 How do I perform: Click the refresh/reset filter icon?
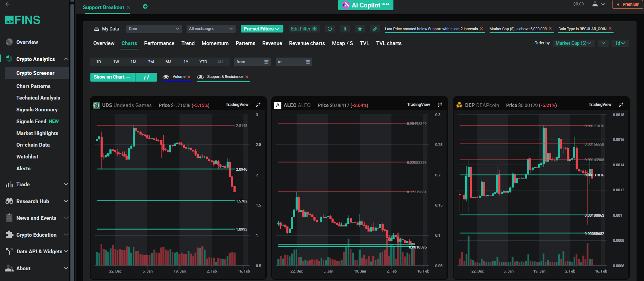click(x=329, y=29)
